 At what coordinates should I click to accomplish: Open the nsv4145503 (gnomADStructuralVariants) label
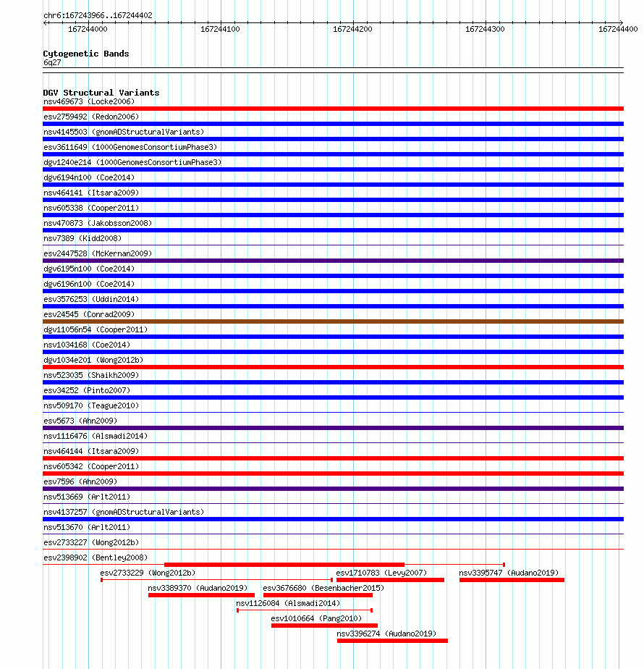pos(124,132)
